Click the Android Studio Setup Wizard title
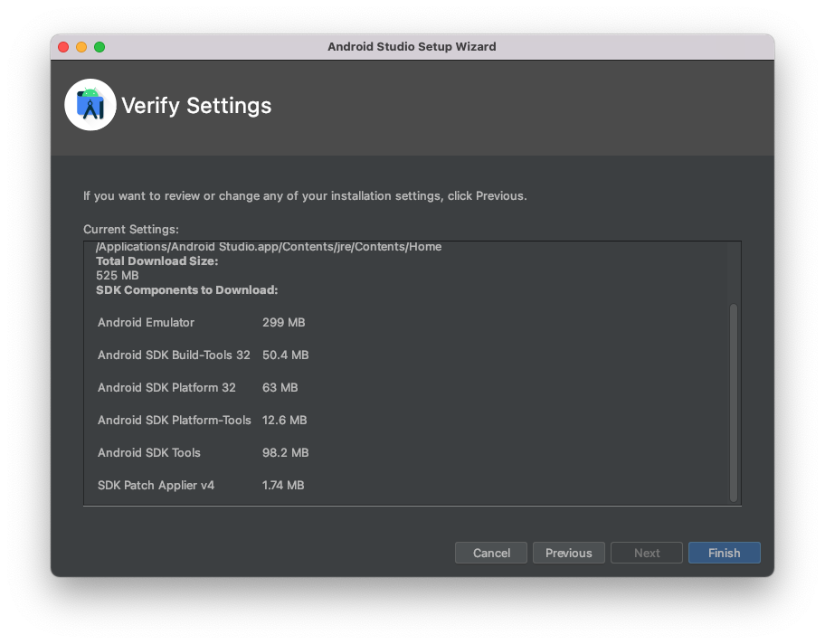Viewport: 825px width, 644px height. tap(412, 46)
